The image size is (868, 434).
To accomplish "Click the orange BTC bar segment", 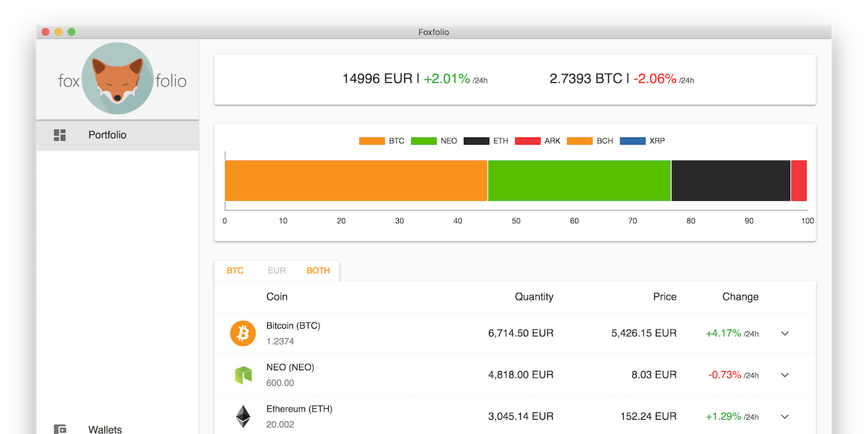I will pyautogui.click(x=356, y=181).
